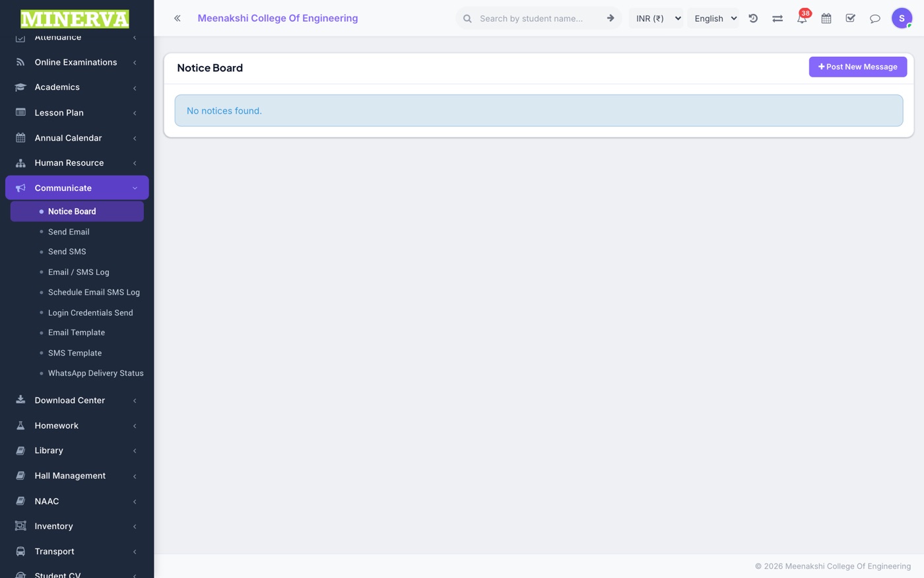This screenshot has width=924, height=578.
Task: Select Notice Board submenu item
Action: coord(77,211)
